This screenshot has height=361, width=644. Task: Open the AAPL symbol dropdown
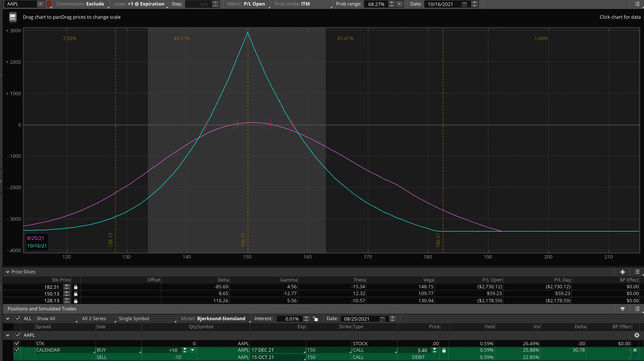pyautogui.click(x=40, y=4)
